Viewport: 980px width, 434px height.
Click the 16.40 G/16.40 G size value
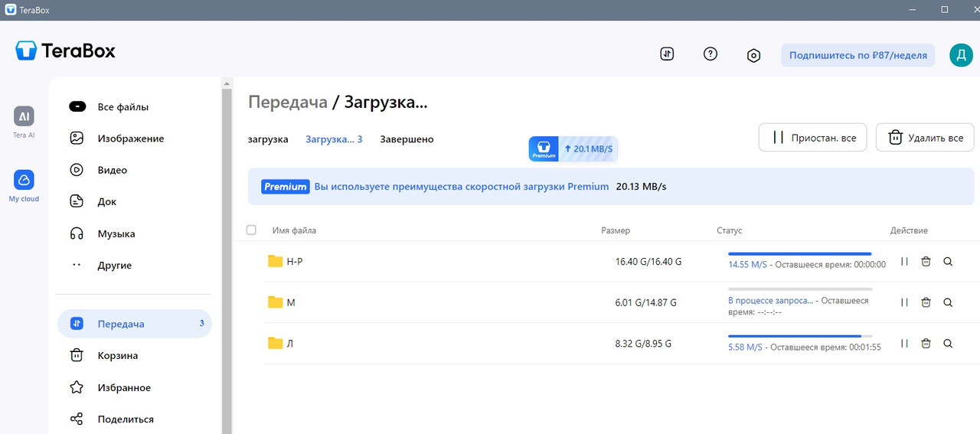648,262
